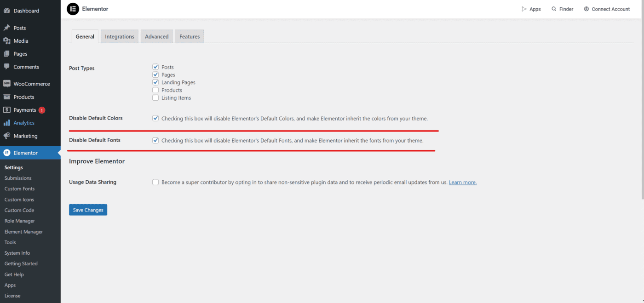This screenshot has width=644, height=303.
Task: Open the Learn more link
Action: tap(462, 183)
